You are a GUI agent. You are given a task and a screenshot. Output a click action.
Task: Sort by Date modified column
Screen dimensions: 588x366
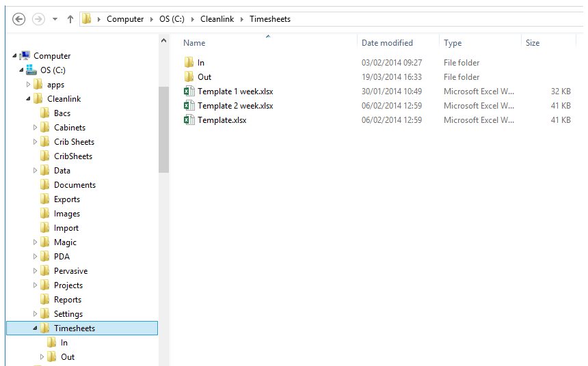coord(387,43)
